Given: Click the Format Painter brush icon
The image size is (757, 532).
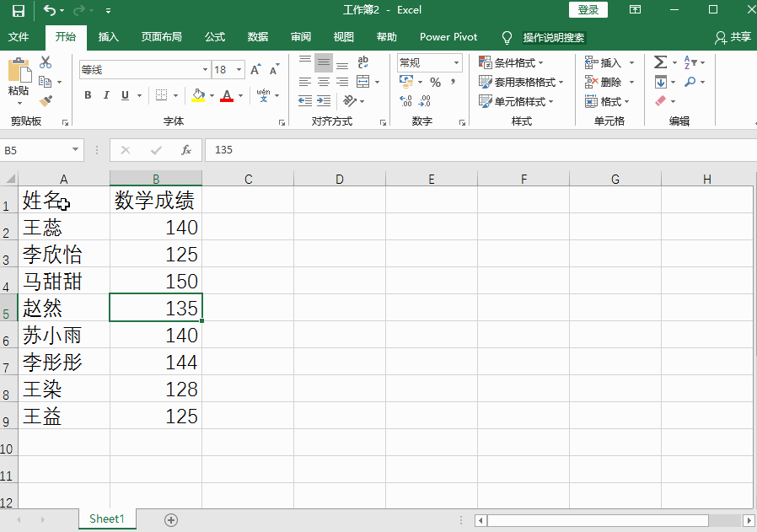Looking at the screenshot, I should pyautogui.click(x=46, y=101).
